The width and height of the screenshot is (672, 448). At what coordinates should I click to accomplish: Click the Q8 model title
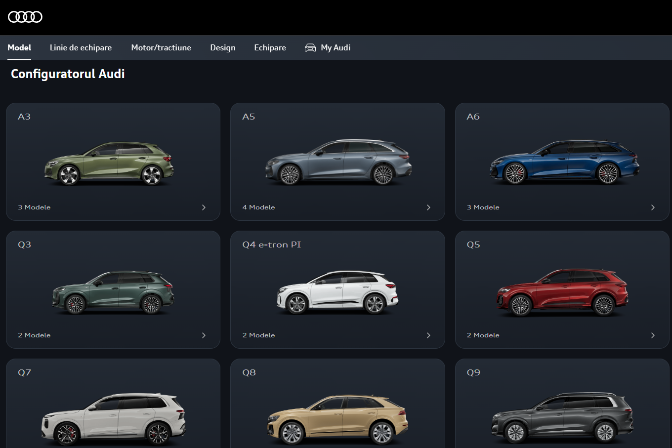click(x=249, y=372)
